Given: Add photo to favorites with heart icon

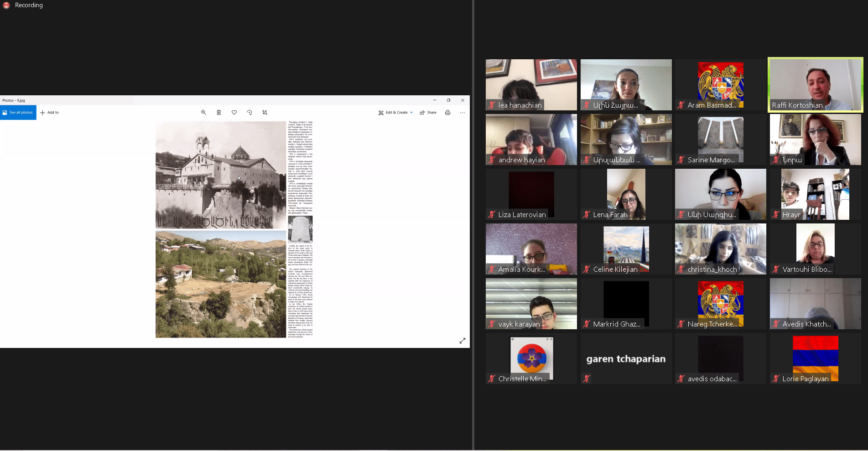Looking at the screenshot, I should point(234,113).
